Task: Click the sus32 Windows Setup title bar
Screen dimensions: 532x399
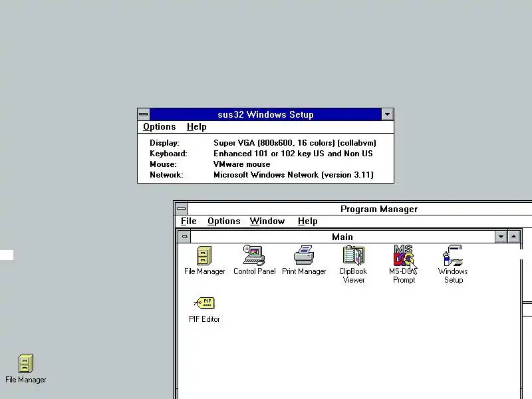Action: 265,114
